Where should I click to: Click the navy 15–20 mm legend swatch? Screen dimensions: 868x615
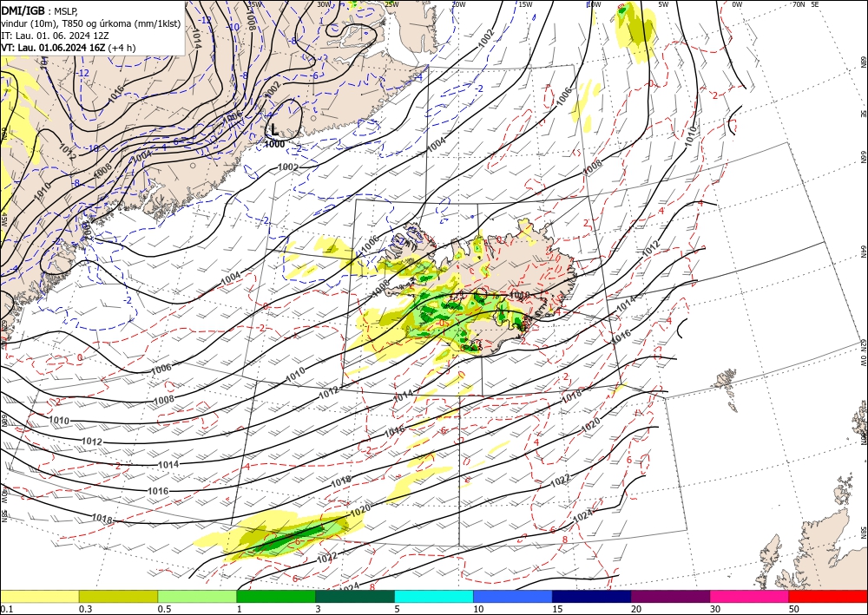(x=592, y=596)
